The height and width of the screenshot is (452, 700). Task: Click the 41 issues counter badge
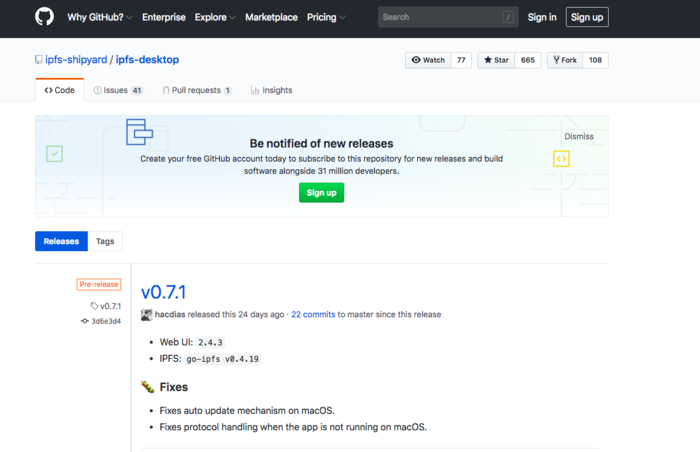coord(137,90)
